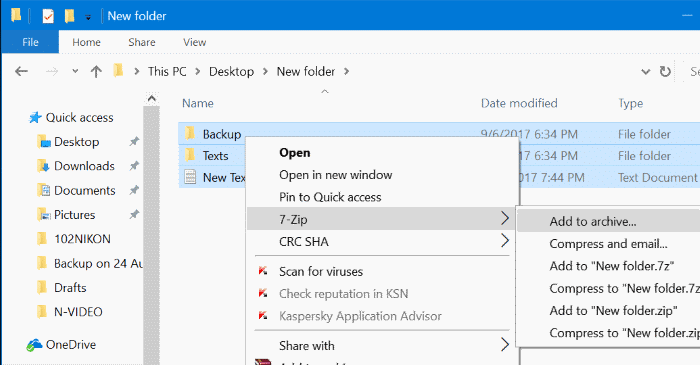This screenshot has height=365, width=700.
Task: Switch to the View ribbon tab
Action: pos(195,42)
